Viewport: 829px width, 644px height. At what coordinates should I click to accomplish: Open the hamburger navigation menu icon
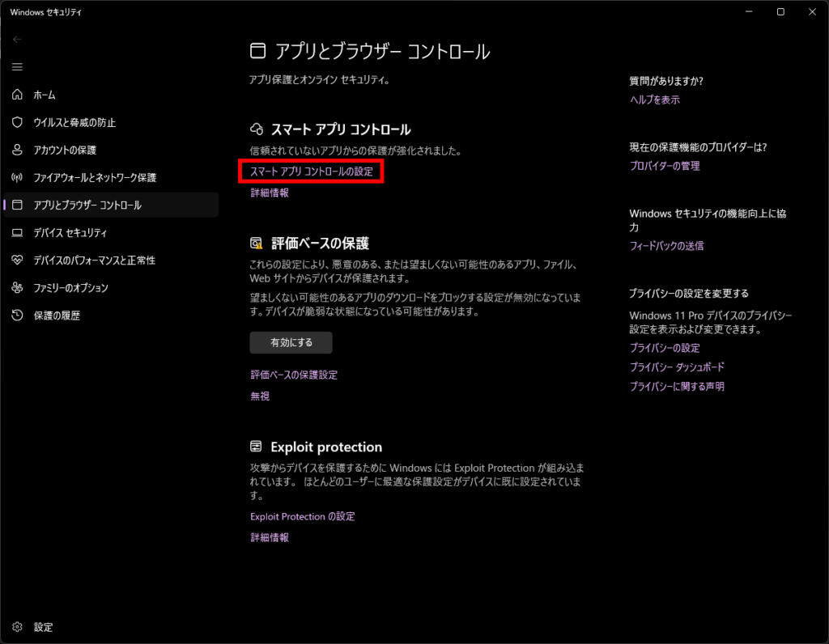coord(18,67)
